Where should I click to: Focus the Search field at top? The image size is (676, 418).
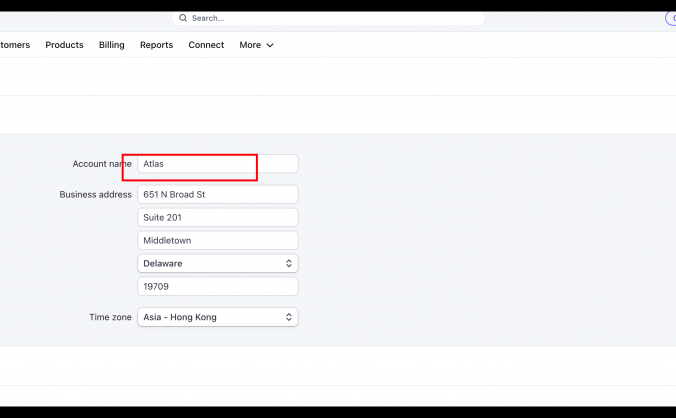point(330,18)
